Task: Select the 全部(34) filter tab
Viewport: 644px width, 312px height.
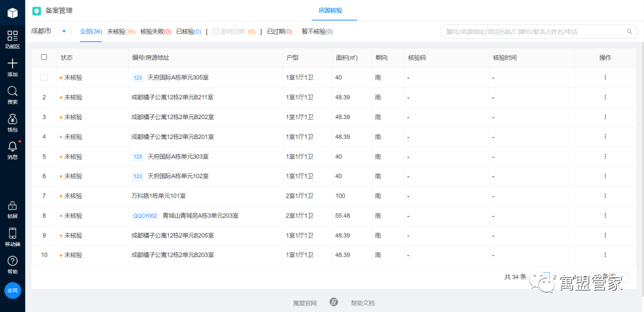Action: [x=91, y=31]
